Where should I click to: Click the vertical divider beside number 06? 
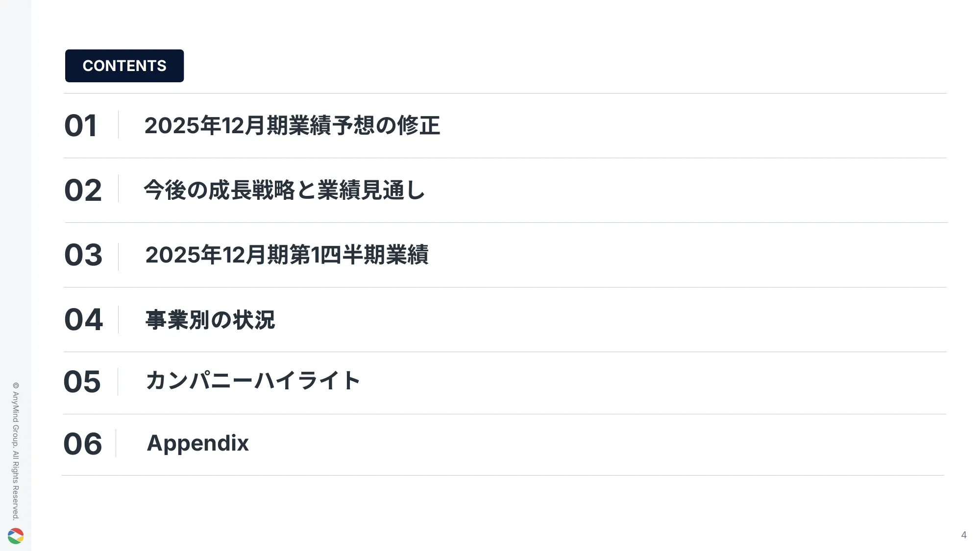pos(116,443)
